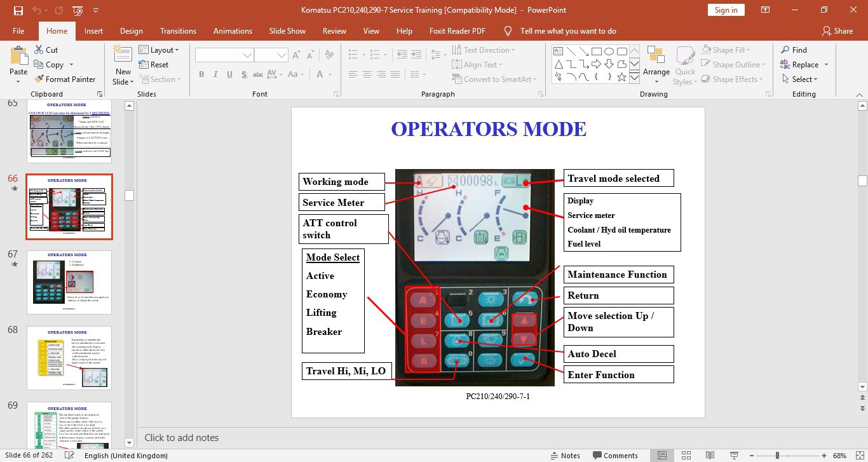The image size is (868, 462).
Task: Toggle the Comments pane button
Action: pyautogui.click(x=615, y=456)
